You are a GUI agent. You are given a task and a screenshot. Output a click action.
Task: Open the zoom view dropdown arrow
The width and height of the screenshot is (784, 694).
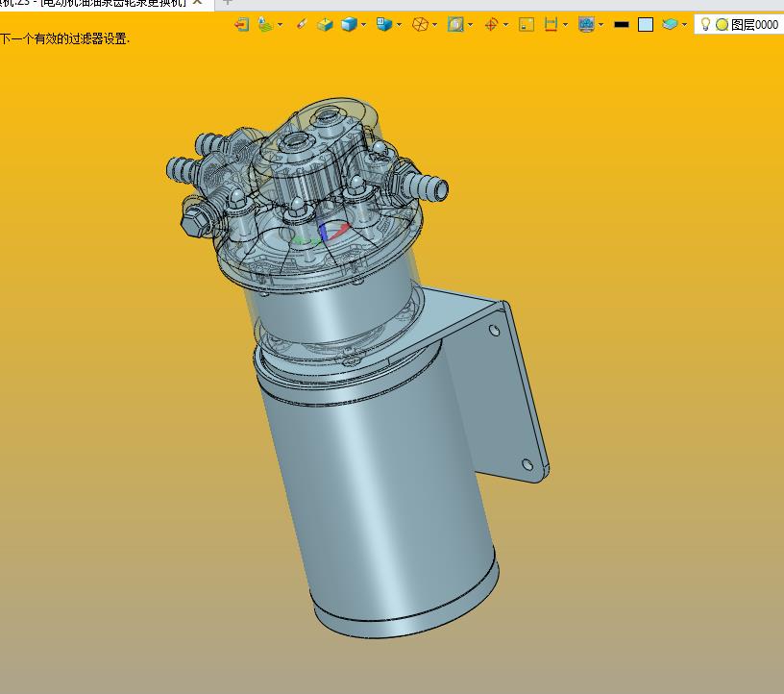470,24
